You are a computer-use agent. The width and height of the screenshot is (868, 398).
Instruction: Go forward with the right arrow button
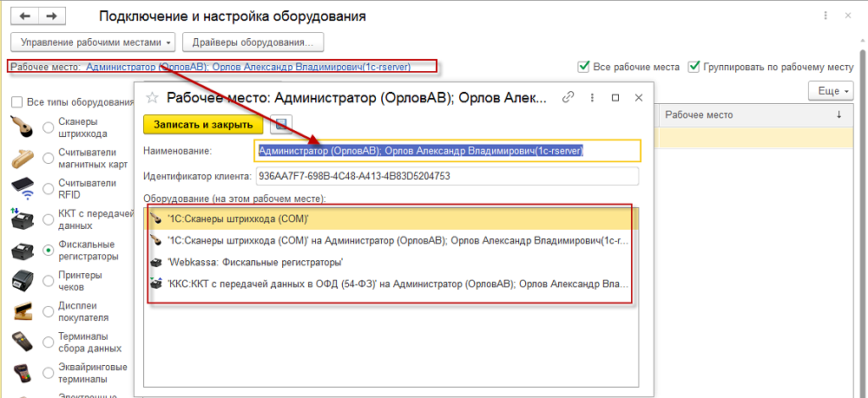point(52,16)
